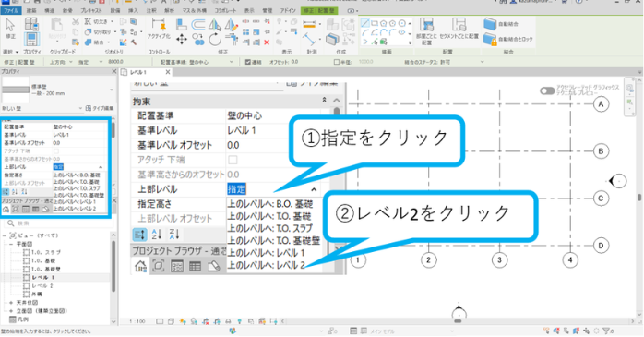Click 自動結合とロック icon
The height and width of the screenshot is (337, 644).
[490, 39]
